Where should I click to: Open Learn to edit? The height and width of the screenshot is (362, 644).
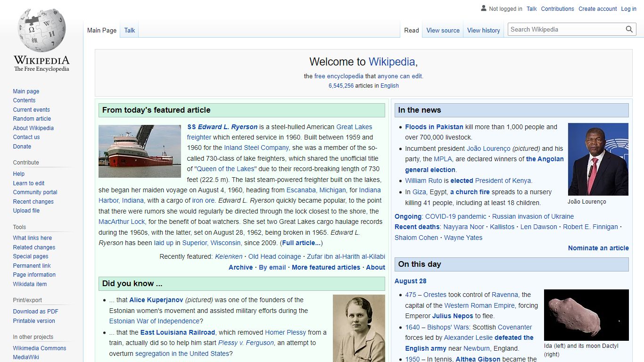[29, 183]
